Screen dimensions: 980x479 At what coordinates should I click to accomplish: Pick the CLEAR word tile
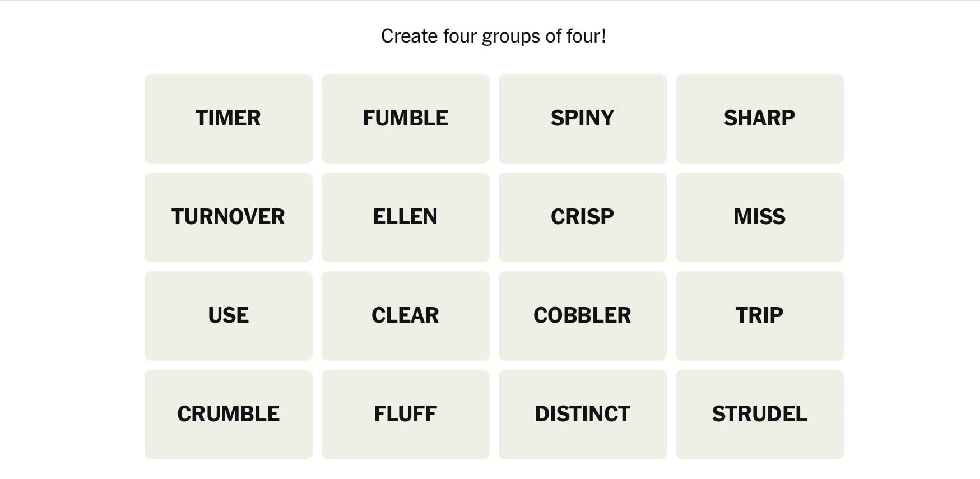click(x=405, y=316)
